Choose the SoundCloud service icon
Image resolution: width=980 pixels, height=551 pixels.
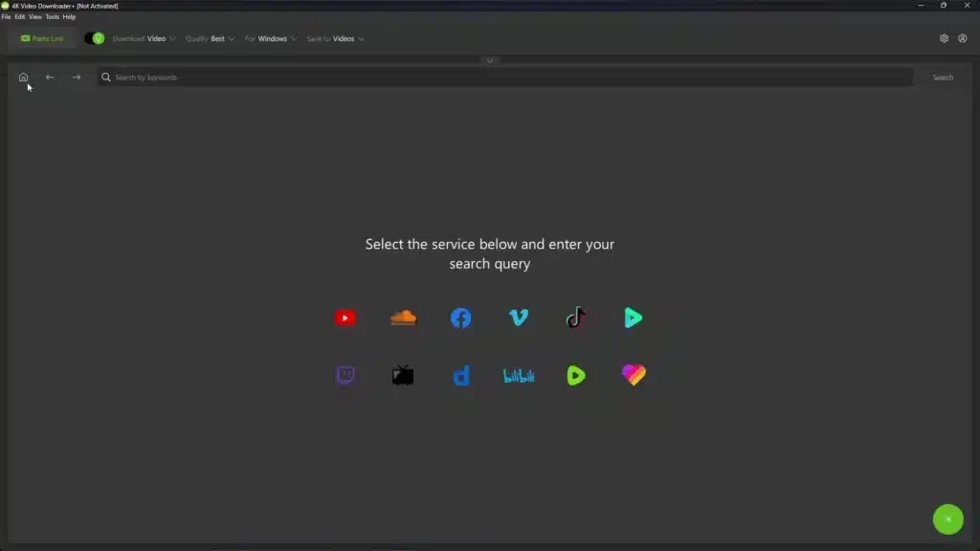[x=404, y=319]
